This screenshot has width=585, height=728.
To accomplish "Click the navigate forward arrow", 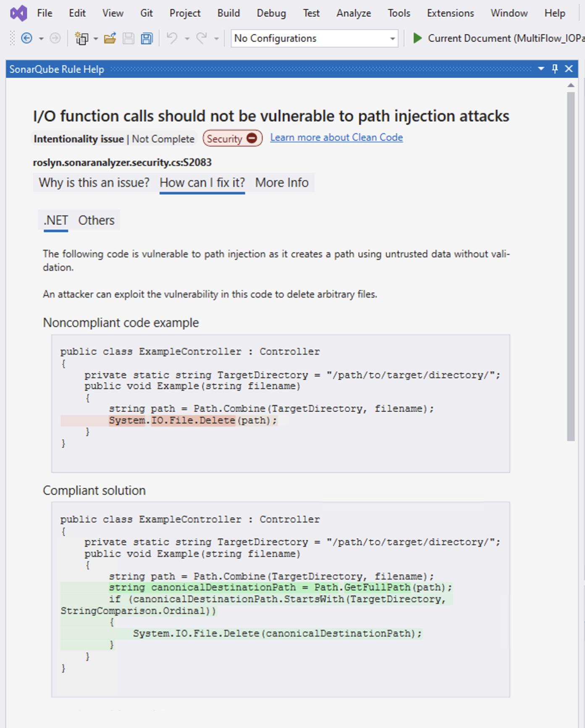I will (55, 39).
